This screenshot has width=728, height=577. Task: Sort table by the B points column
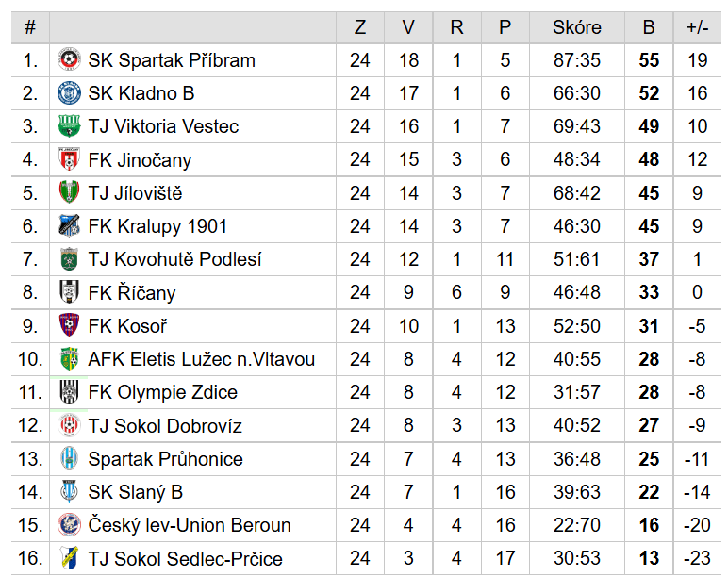click(649, 27)
